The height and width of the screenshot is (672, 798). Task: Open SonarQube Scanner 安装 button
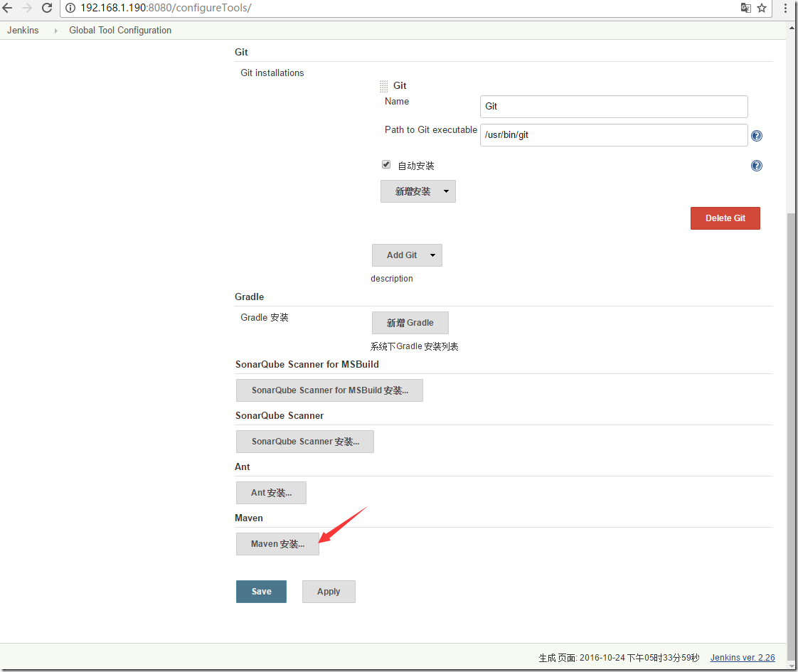pyautogui.click(x=305, y=442)
